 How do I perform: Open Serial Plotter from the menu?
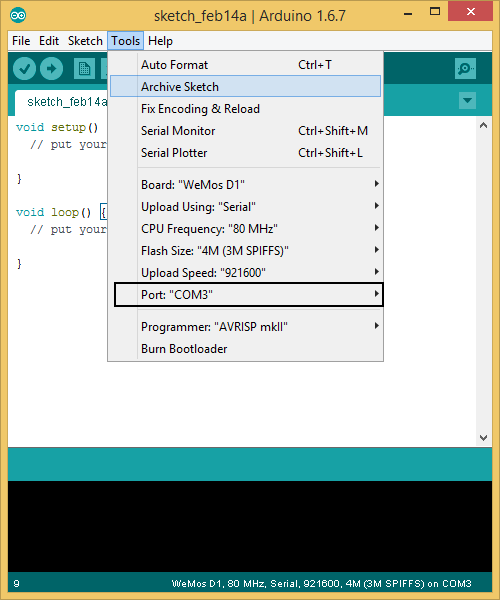246,153
